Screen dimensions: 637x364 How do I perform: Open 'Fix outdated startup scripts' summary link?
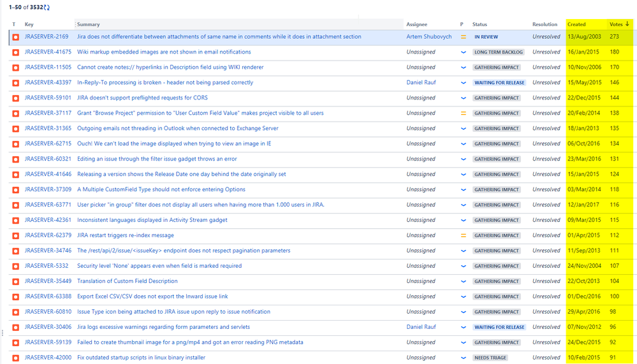coord(141,358)
